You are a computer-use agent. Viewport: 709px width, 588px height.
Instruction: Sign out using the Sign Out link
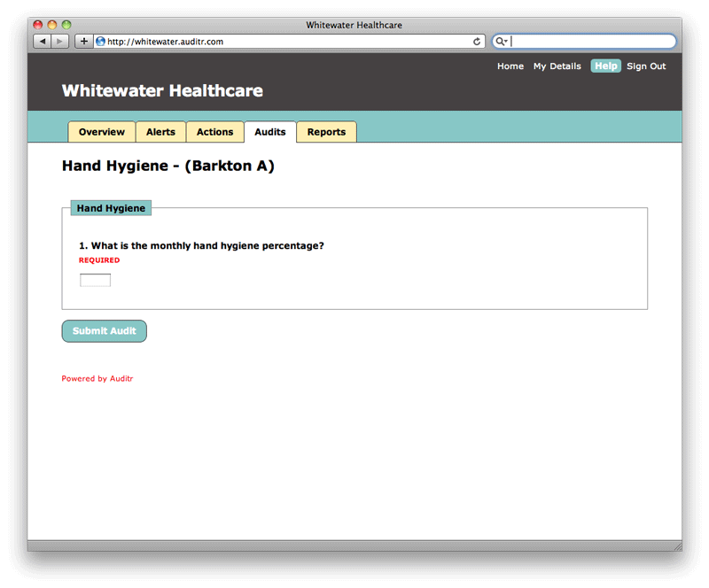click(646, 66)
